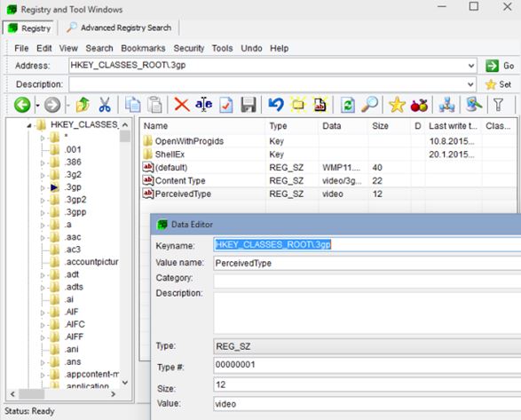Click the New Key folder icon

point(298,105)
